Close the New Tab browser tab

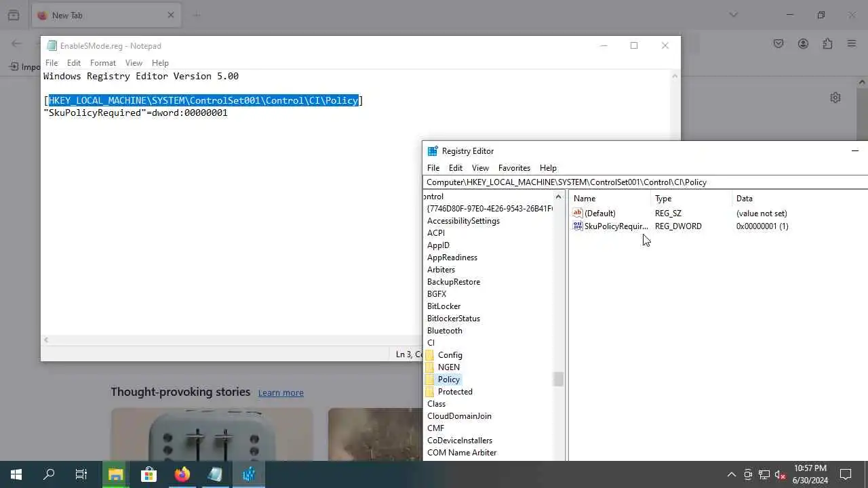170,15
